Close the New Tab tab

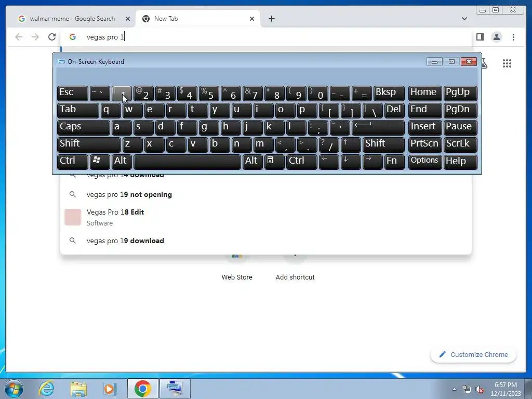point(252,19)
